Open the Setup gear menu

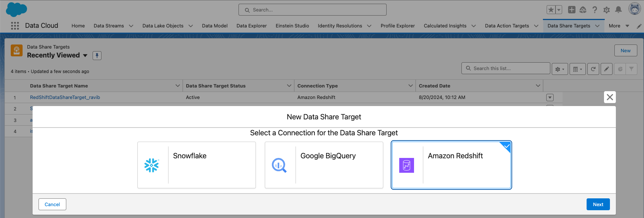(x=607, y=10)
